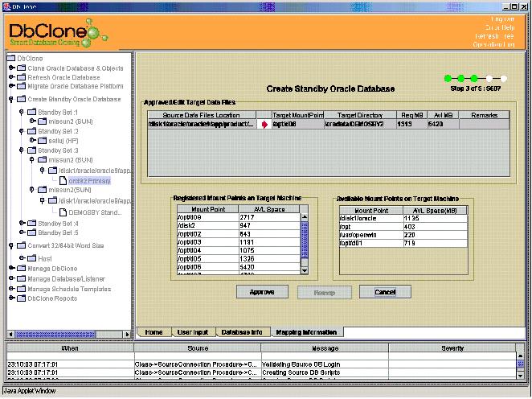
Task: Click tree panel horizontal scrollbar right arrow
Action: click(x=128, y=334)
